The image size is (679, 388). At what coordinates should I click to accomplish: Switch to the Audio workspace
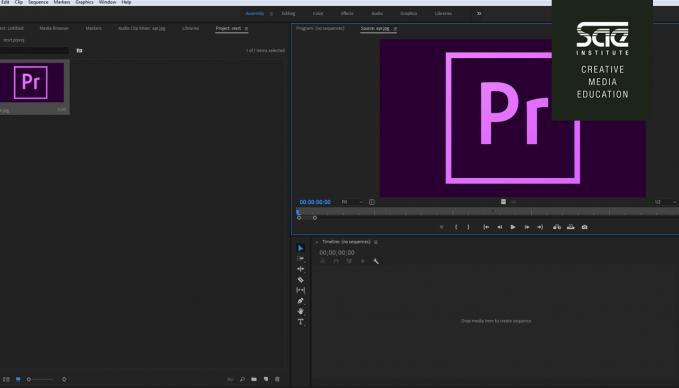(x=377, y=13)
